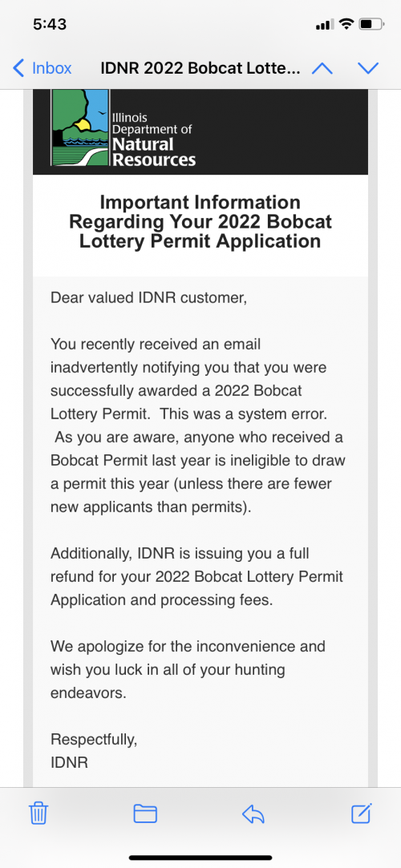401x868 pixels.
Task: Tap the refund paragraph text
Action: pos(196,576)
